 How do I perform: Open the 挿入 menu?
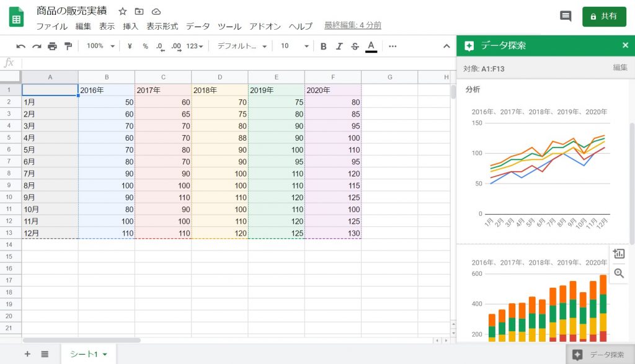[x=131, y=26]
